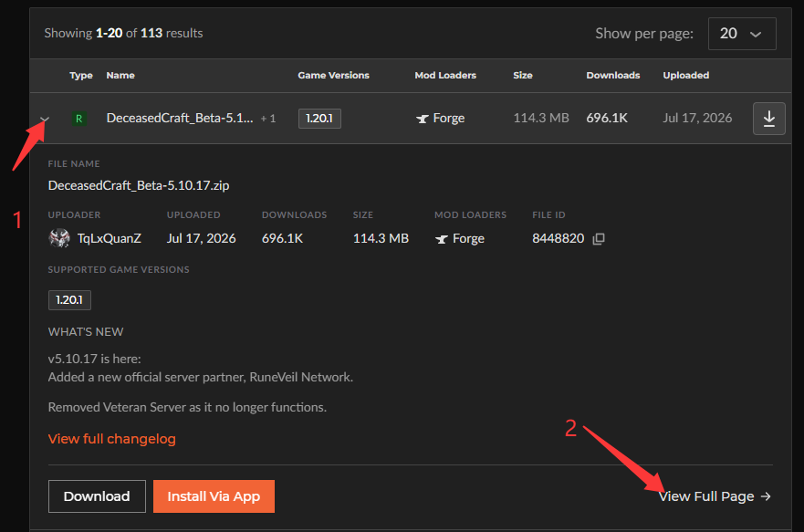Click the green R release type icon
The image size is (804, 532).
coord(79,119)
